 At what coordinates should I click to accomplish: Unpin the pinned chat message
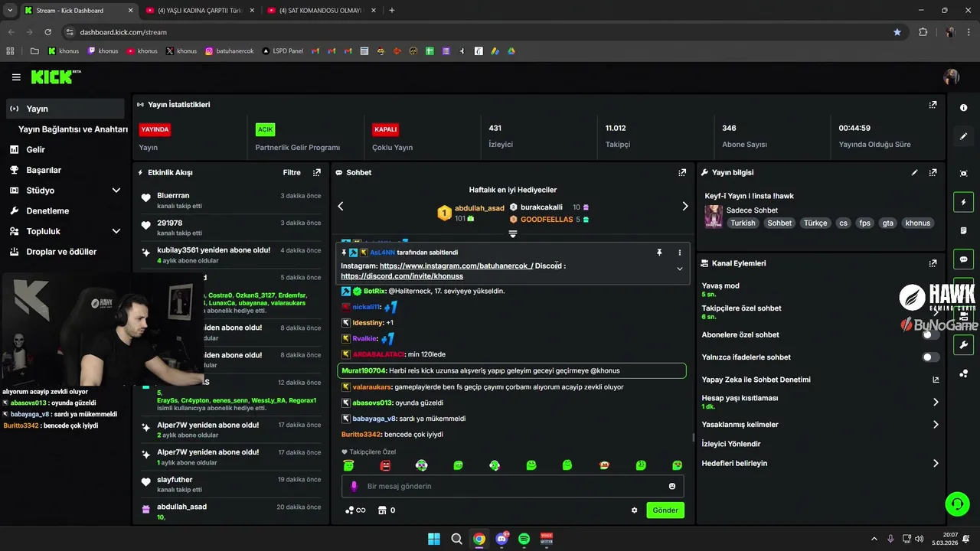[659, 253]
